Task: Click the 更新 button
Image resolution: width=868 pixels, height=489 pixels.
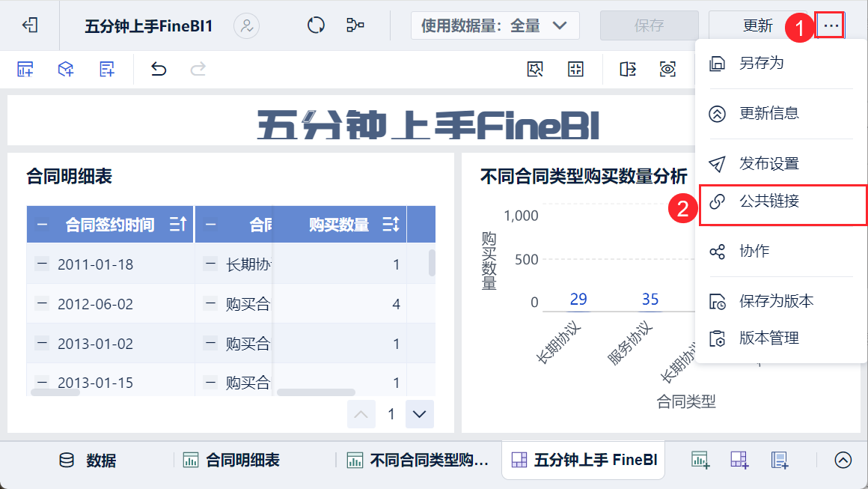Action: (x=757, y=25)
